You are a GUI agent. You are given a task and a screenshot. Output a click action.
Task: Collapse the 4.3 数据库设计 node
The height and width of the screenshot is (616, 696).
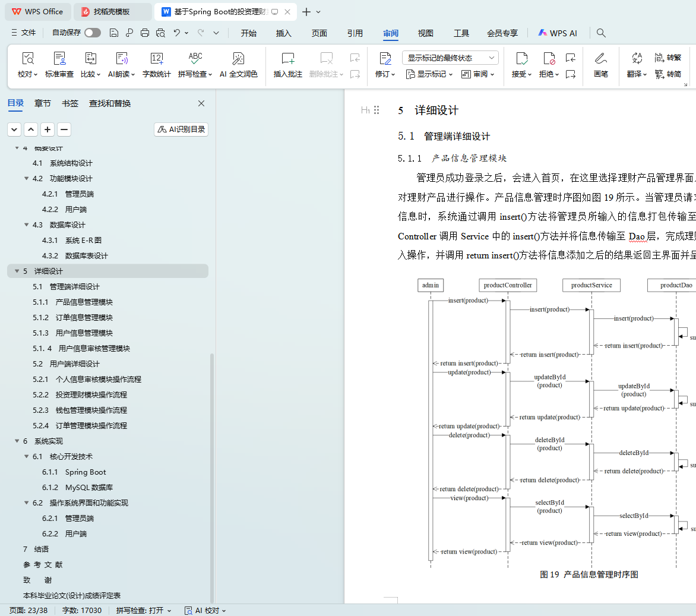pyautogui.click(x=26, y=225)
